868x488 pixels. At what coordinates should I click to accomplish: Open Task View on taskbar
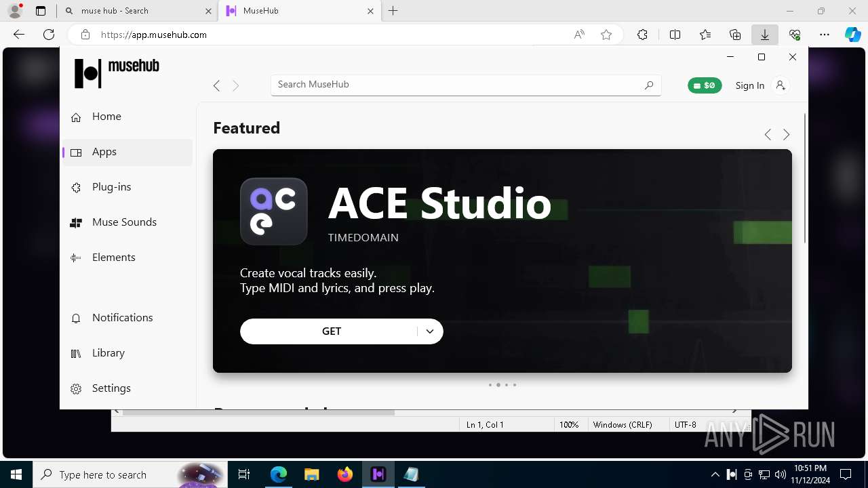click(244, 474)
